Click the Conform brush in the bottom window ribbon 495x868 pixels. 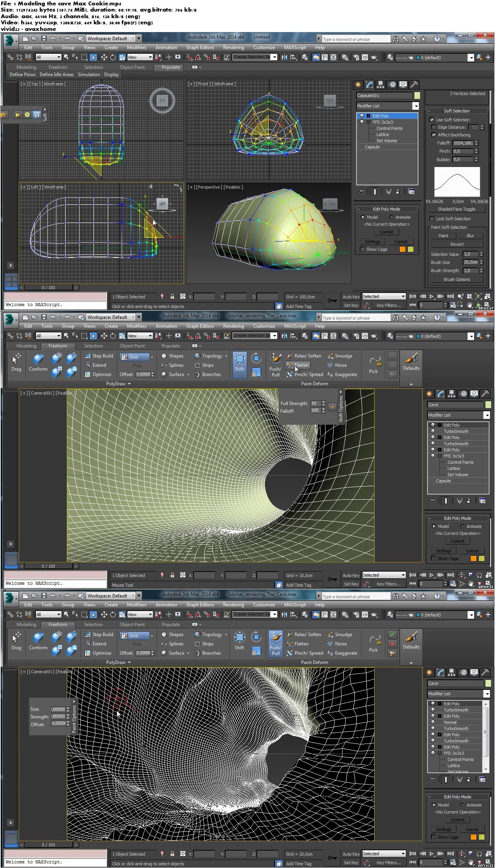38,640
